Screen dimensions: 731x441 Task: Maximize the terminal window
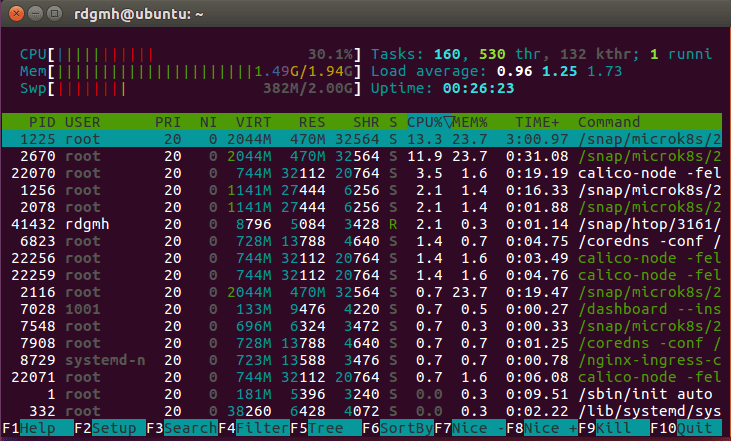click(55, 14)
